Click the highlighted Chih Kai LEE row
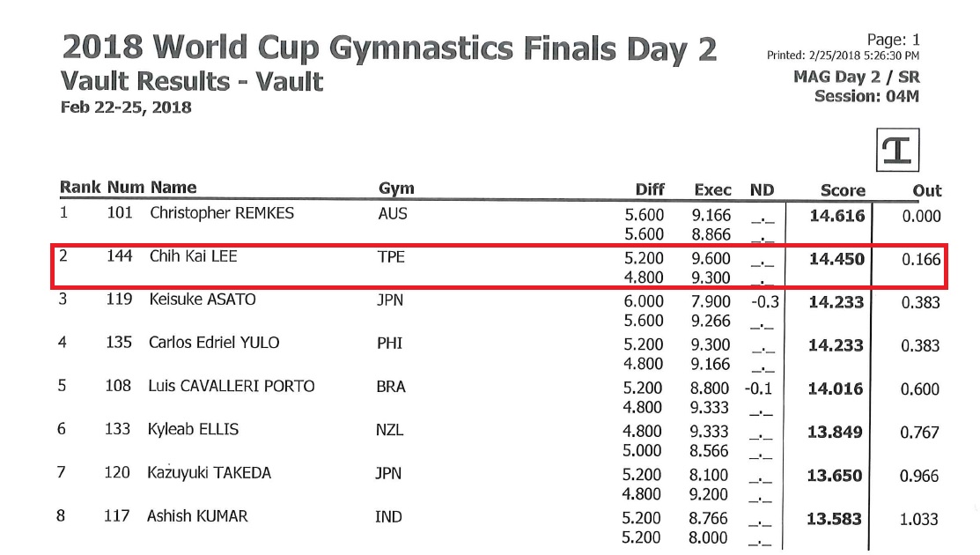This screenshot has height=555, width=980. [x=499, y=266]
